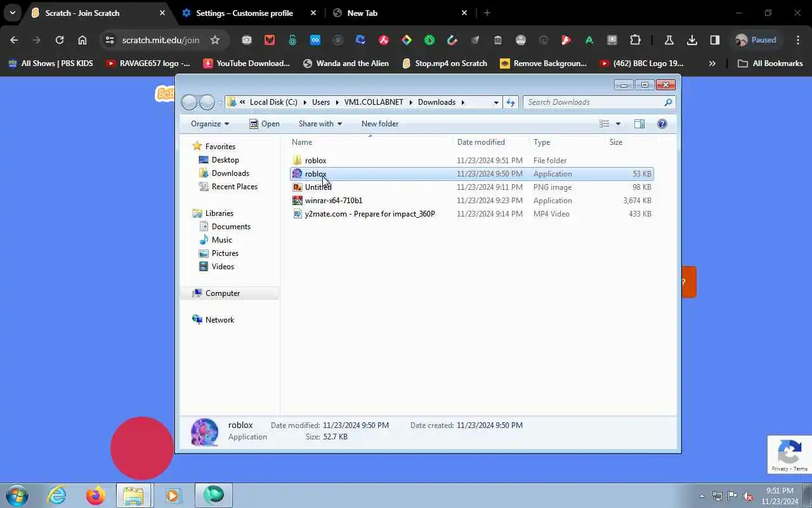Open Wanda and the Alien bookmark
This screenshot has height=508, width=812.
coord(346,63)
